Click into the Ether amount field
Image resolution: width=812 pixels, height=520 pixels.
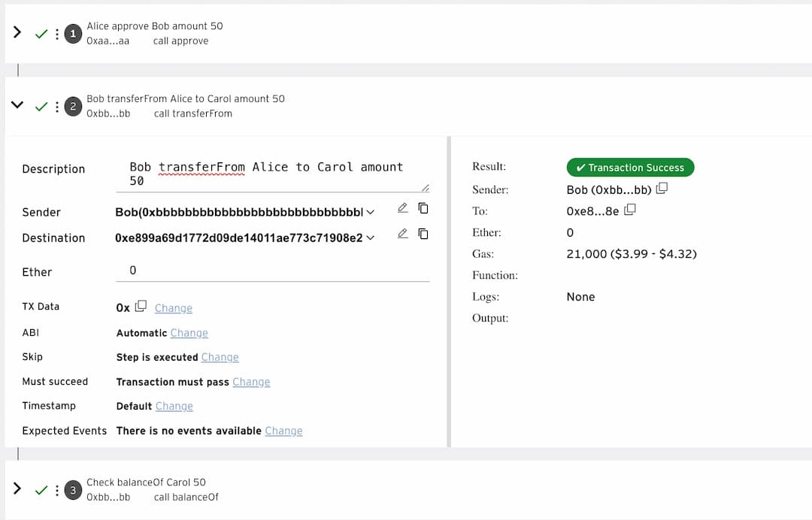click(272, 271)
